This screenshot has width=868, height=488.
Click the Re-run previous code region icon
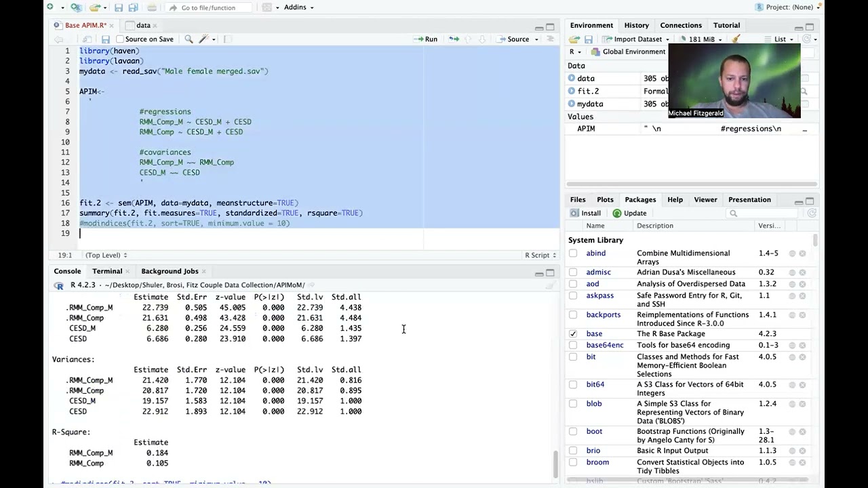(454, 39)
